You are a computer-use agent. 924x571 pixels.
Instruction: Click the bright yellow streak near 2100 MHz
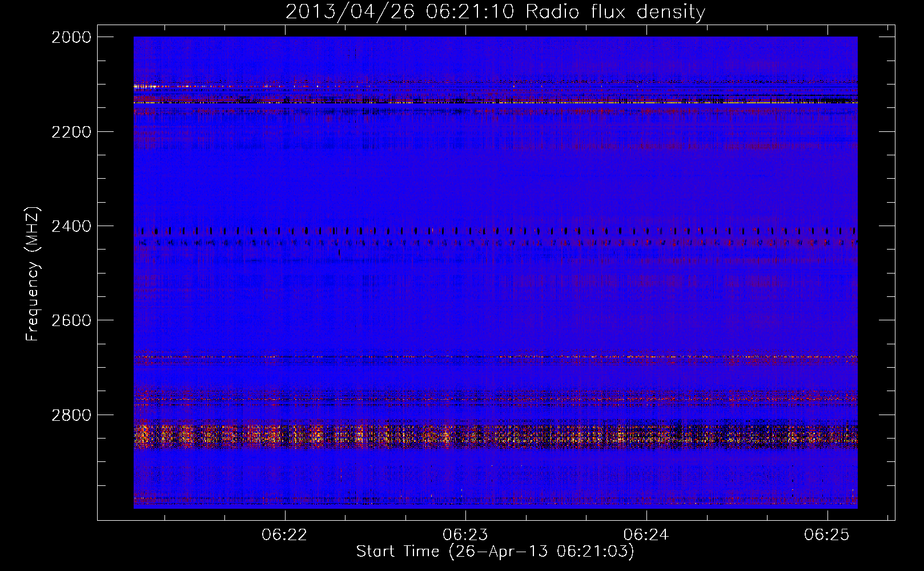pos(148,87)
